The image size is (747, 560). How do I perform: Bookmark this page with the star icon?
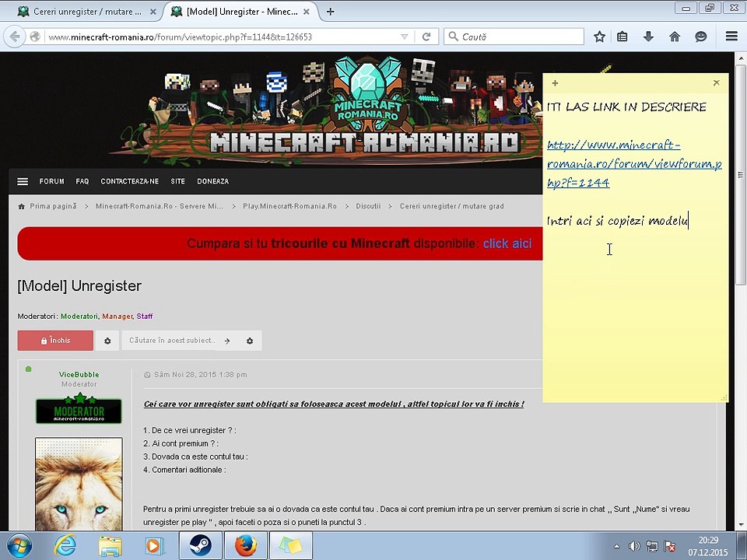[599, 37]
